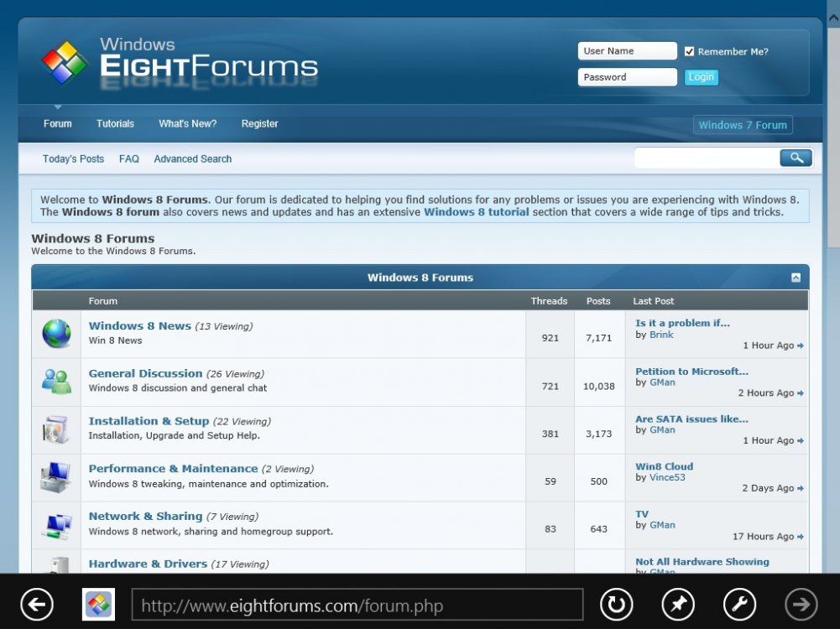Open Today's Posts
840x629 pixels.
(73, 159)
